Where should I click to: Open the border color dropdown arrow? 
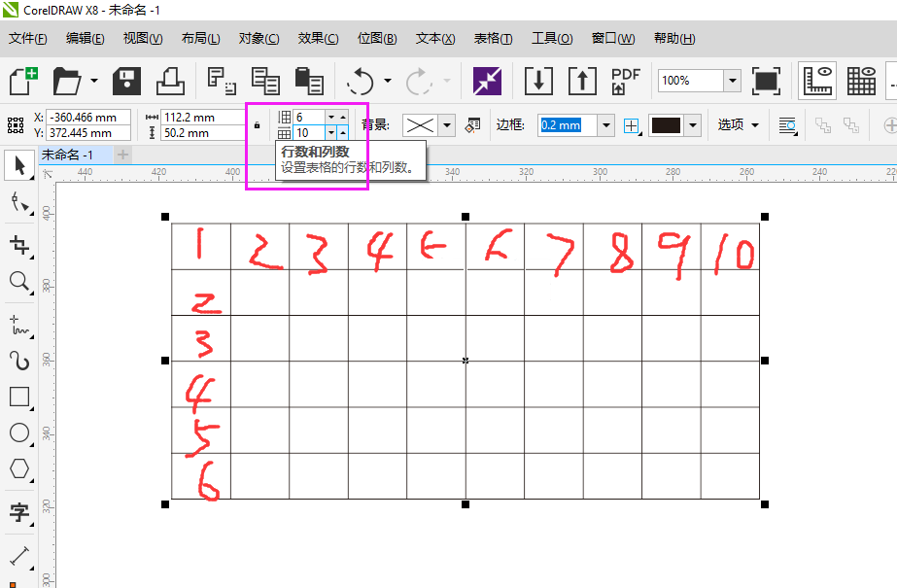693,125
